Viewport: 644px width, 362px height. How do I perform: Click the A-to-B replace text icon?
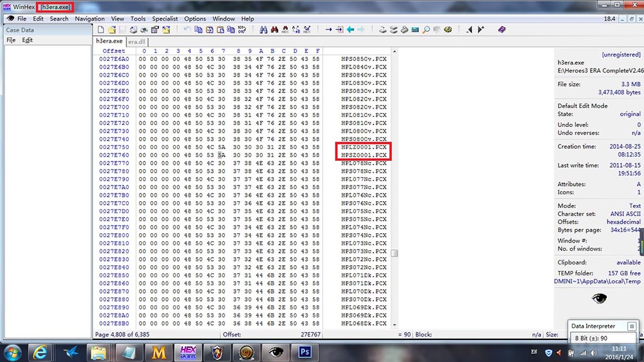click(296, 30)
